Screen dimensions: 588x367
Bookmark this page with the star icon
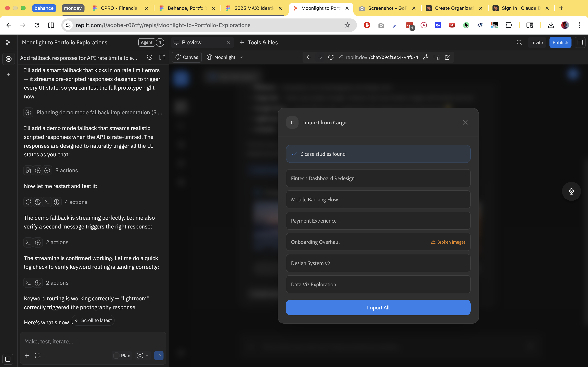click(347, 25)
